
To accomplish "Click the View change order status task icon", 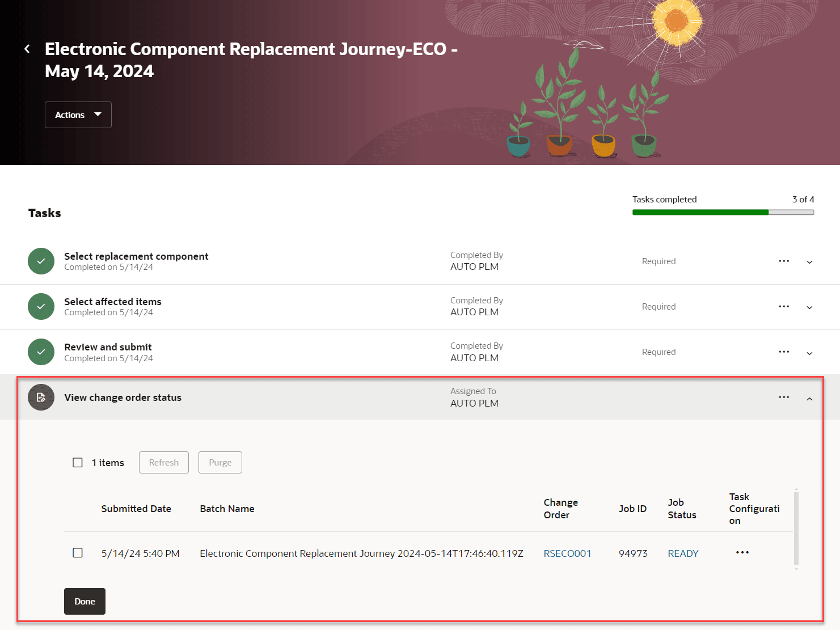I will (41, 398).
